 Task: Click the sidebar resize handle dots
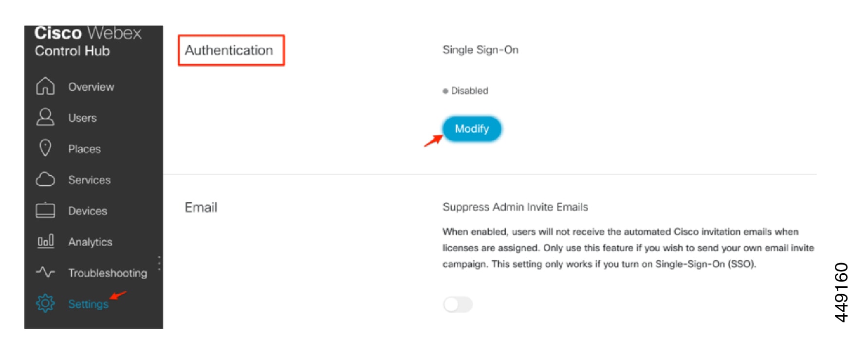tap(159, 263)
